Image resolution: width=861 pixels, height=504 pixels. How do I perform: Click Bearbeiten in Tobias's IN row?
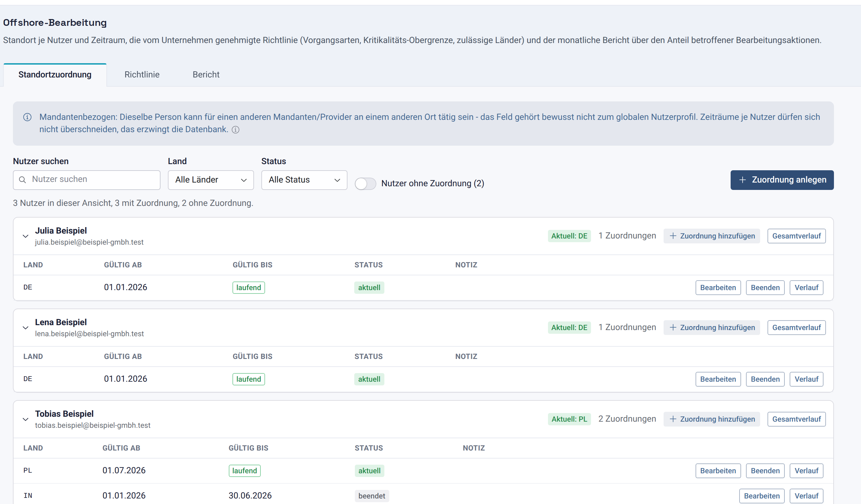762,496
